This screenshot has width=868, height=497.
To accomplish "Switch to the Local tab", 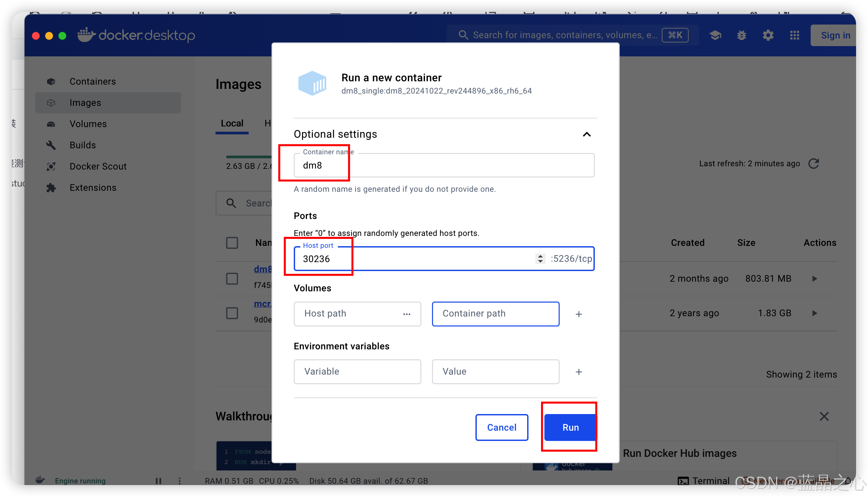I will pyautogui.click(x=232, y=123).
